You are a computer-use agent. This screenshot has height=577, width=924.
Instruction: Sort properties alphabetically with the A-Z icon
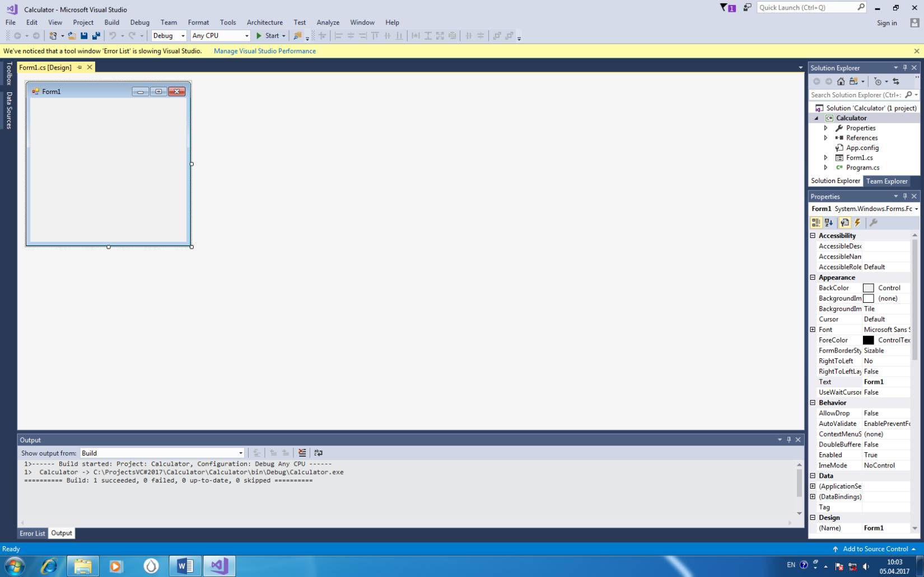tap(829, 223)
